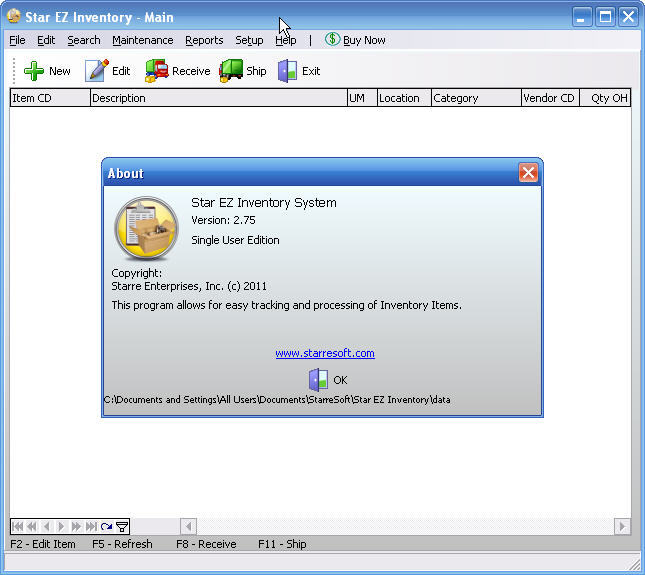Image resolution: width=645 pixels, height=575 pixels.
Task: Click the F8 - Receive shortcut label
Action: 206,544
